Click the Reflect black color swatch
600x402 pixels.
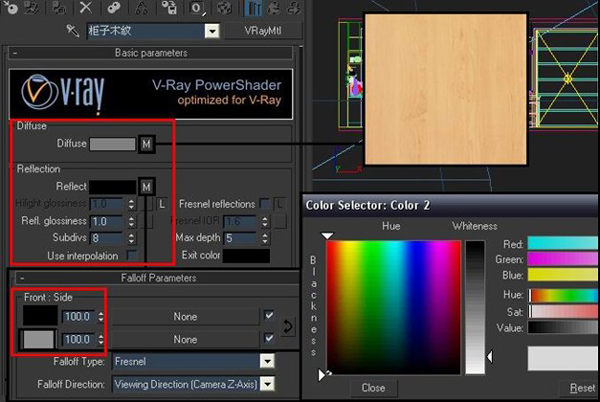click(x=112, y=187)
